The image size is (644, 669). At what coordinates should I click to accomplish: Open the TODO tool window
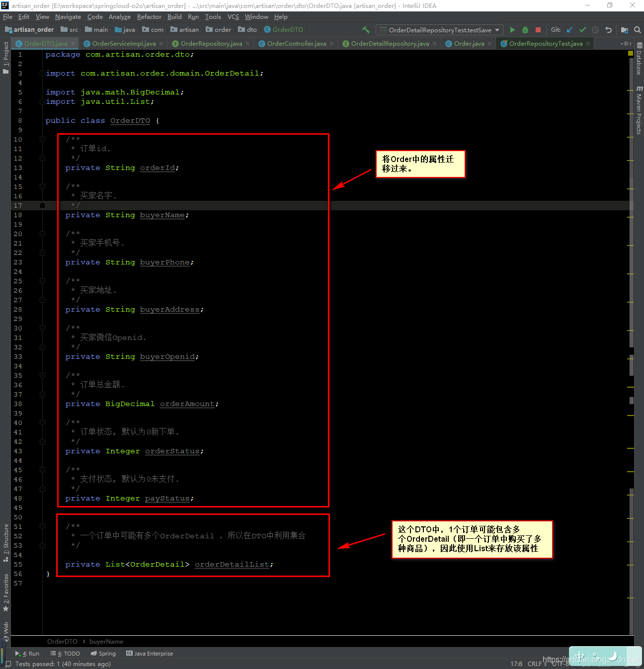[x=66, y=654]
